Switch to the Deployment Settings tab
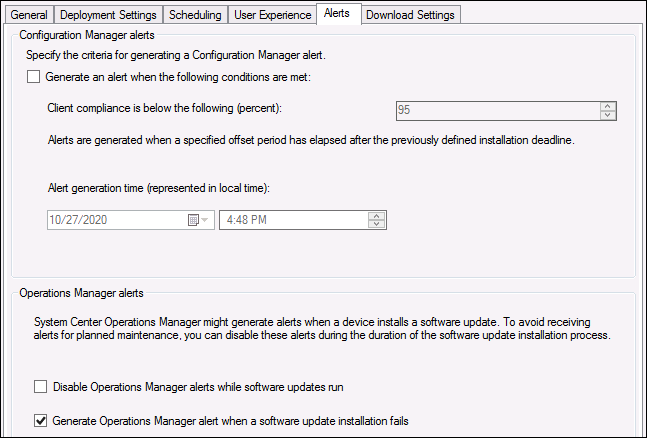This screenshot has width=647, height=438. point(108,15)
